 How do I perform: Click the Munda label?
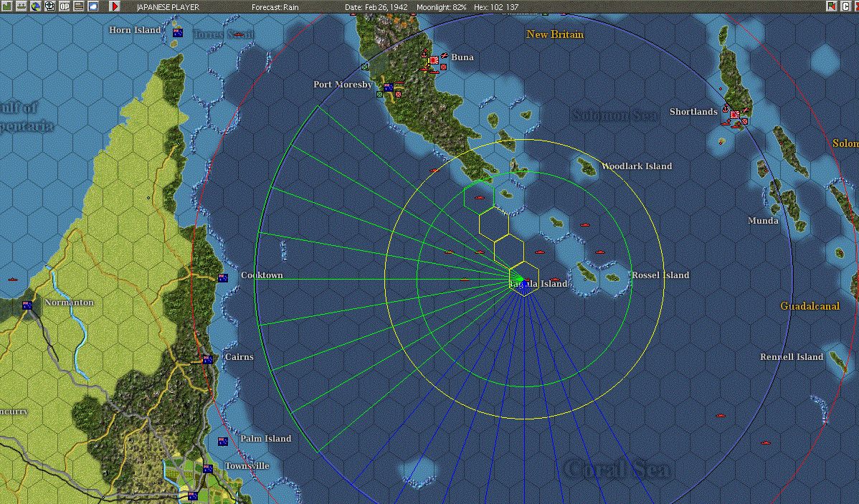tap(763, 221)
